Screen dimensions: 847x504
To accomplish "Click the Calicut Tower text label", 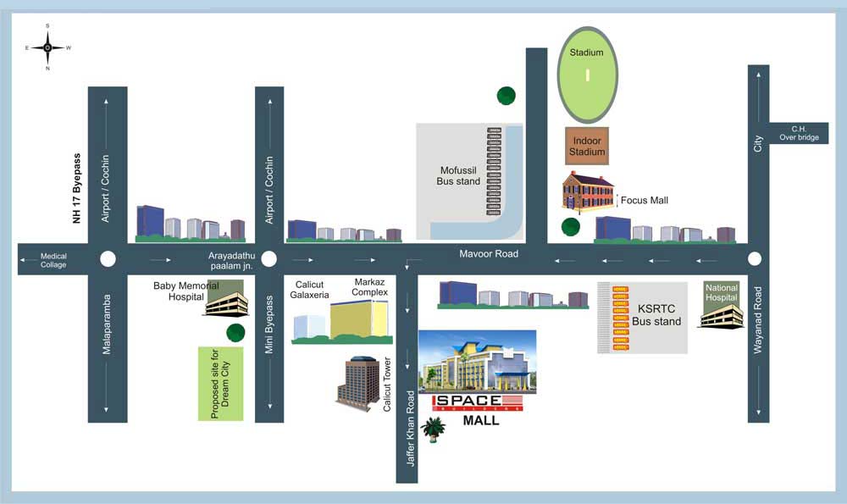I will click(387, 384).
